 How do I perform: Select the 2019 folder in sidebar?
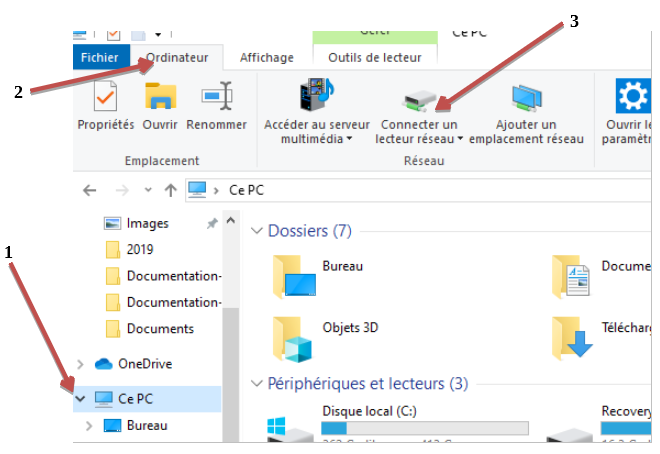(140, 249)
